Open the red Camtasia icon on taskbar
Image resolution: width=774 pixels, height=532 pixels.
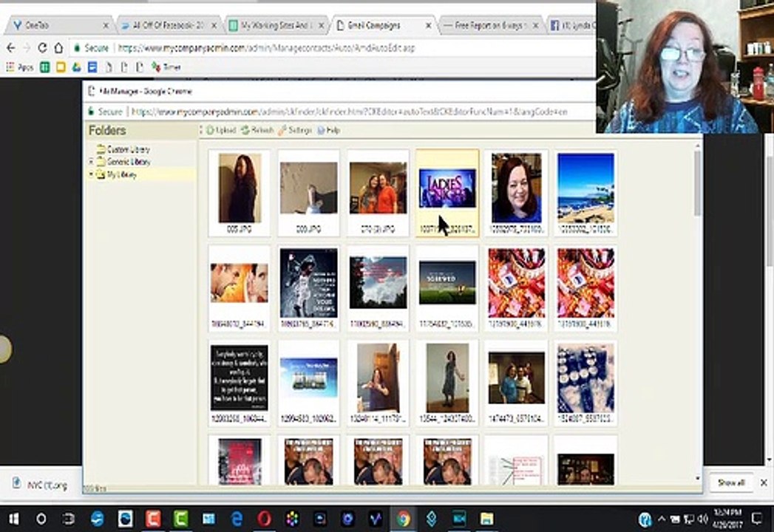(x=153, y=519)
